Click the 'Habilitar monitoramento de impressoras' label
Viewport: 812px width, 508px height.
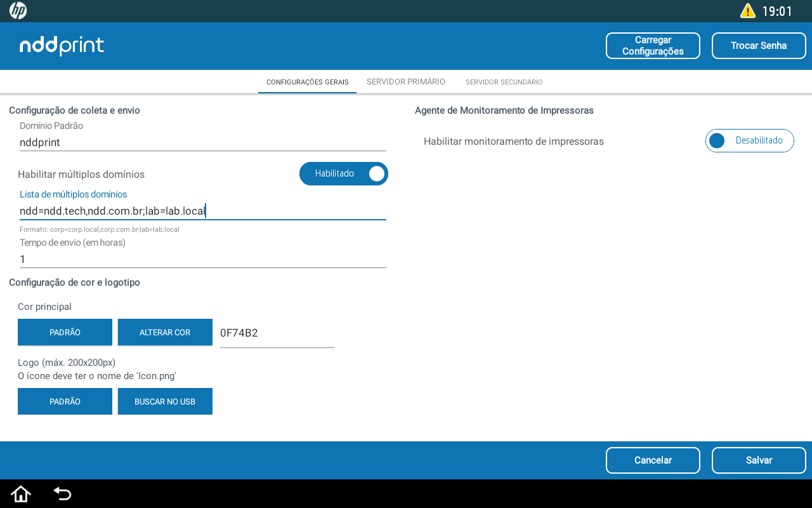click(514, 141)
